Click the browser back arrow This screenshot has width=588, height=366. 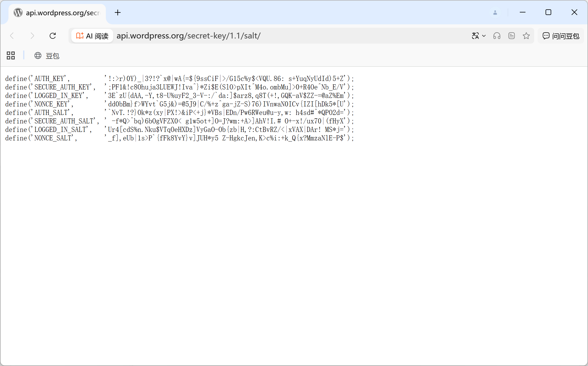point(12,36)
